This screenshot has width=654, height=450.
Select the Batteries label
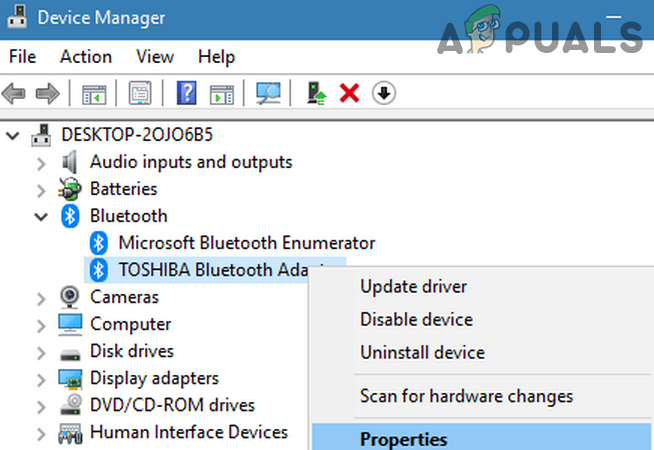(123, 189)
